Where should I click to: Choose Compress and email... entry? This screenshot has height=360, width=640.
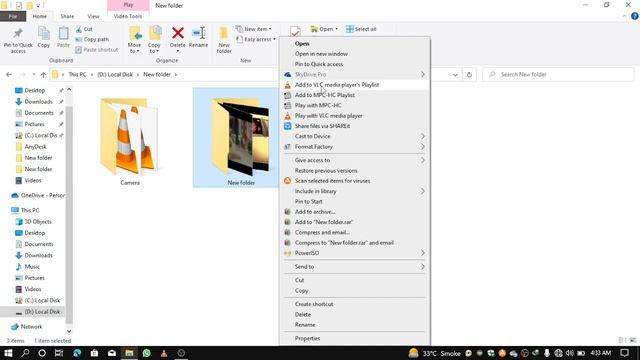pyautogui.click(x=355, y=232)
